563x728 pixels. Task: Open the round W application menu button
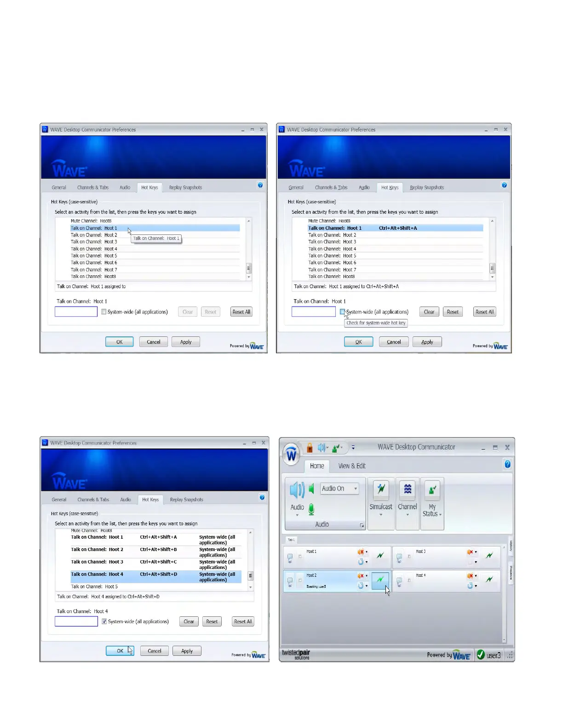coord(292,455)
